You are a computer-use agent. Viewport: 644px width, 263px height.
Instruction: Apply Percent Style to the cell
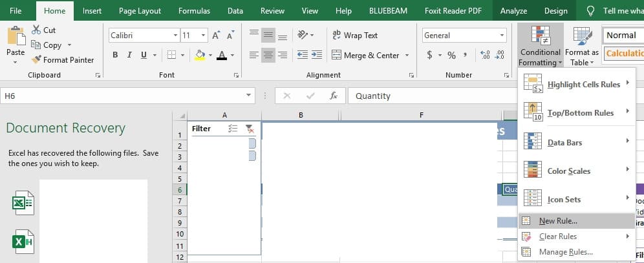pos(451,55)
